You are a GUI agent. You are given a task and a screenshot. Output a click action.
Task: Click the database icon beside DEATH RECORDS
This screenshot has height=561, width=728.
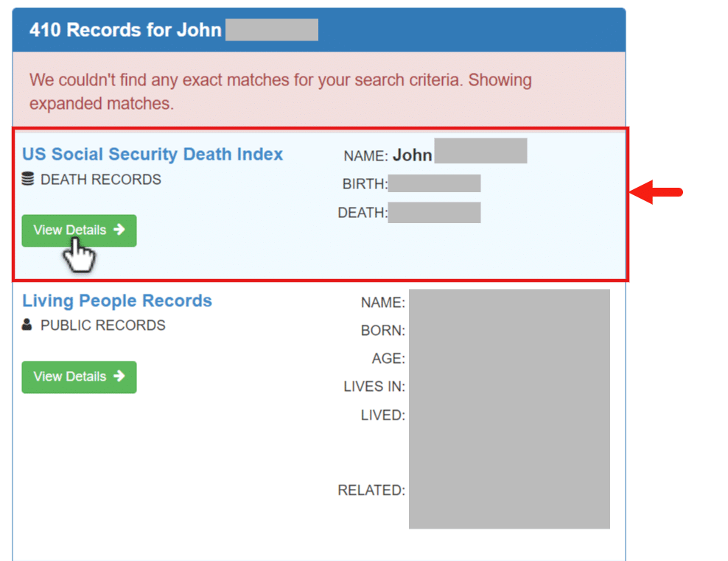(28, 179)
